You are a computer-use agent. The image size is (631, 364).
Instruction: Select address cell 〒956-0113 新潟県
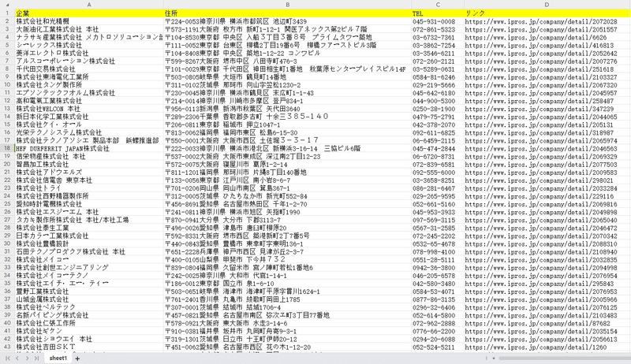coord(287,109)
